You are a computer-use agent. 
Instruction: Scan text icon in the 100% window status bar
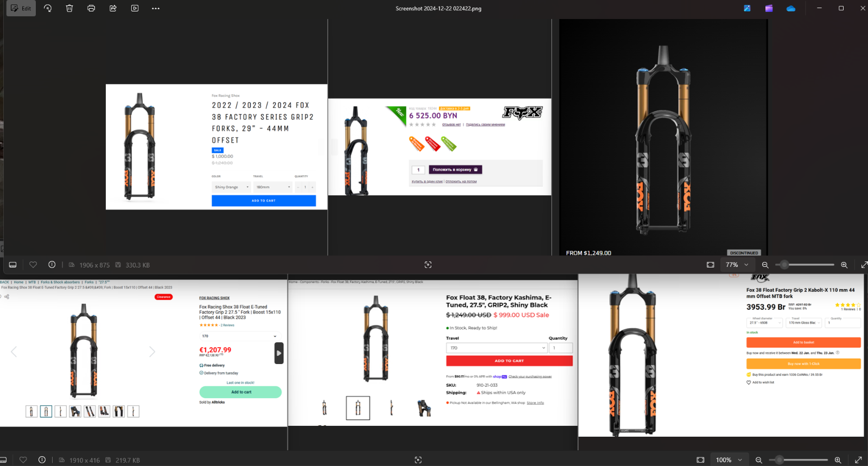pos(418,460)
